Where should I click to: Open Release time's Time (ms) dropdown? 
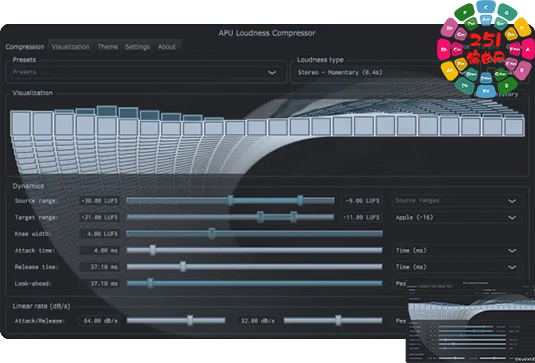point(457,267)
